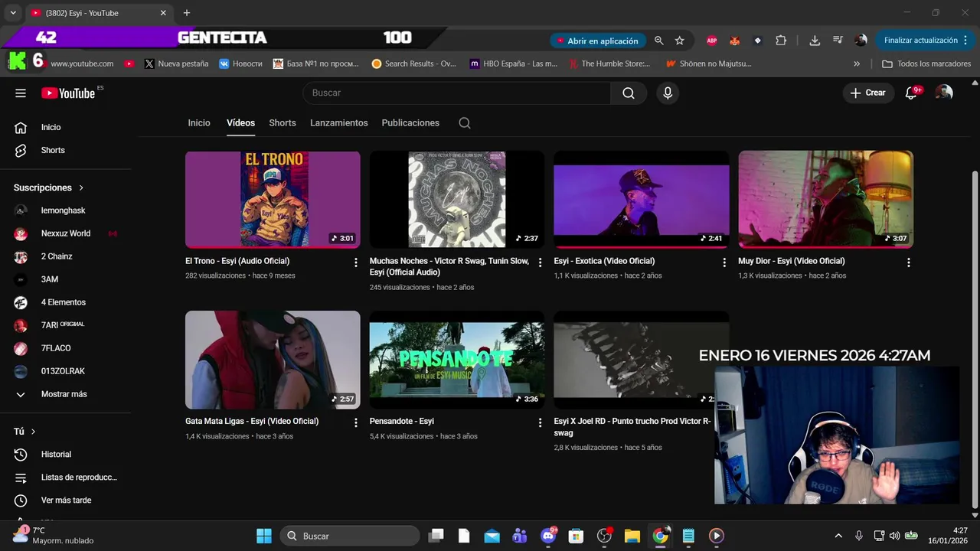
Task: Play the El Trono video thumbnail
Action: coord(273,200)
